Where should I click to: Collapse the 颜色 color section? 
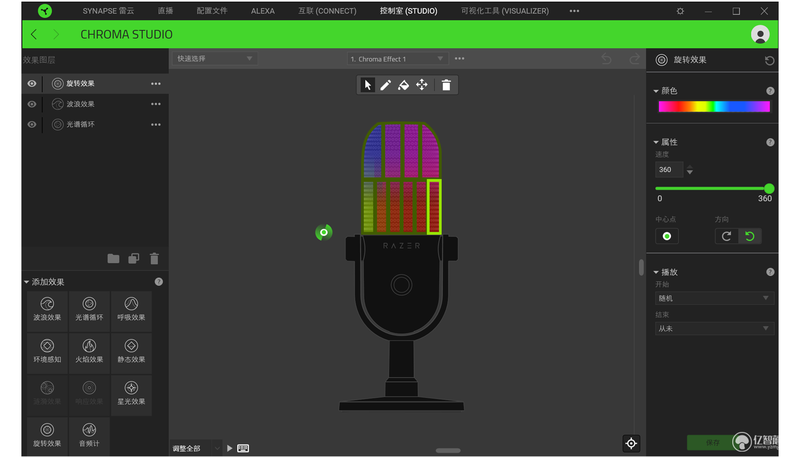(x=656, y=91)
